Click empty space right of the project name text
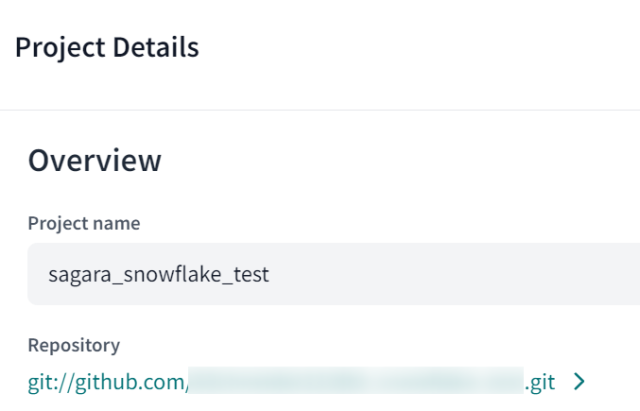Screen dimensions: 640x411 pos(450,274)
